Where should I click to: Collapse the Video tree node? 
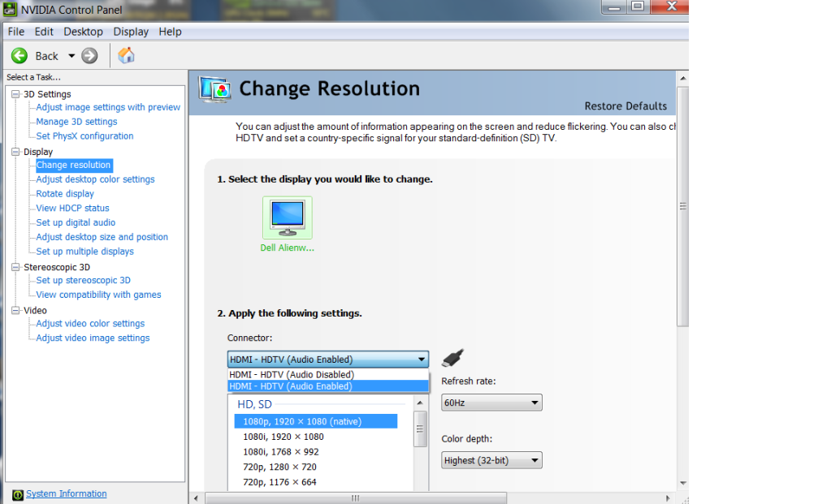15,310
